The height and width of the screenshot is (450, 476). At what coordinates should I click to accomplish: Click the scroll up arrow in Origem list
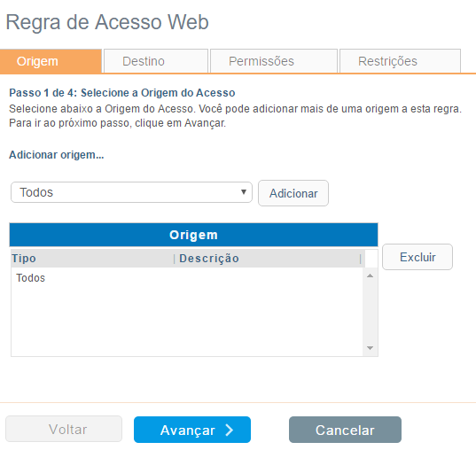[370, 275]
